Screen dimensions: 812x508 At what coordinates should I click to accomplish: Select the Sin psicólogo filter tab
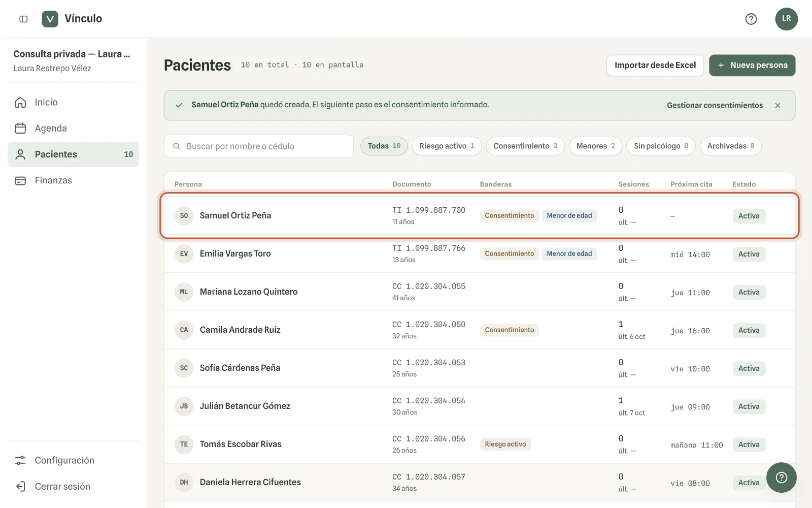[661, 146]
